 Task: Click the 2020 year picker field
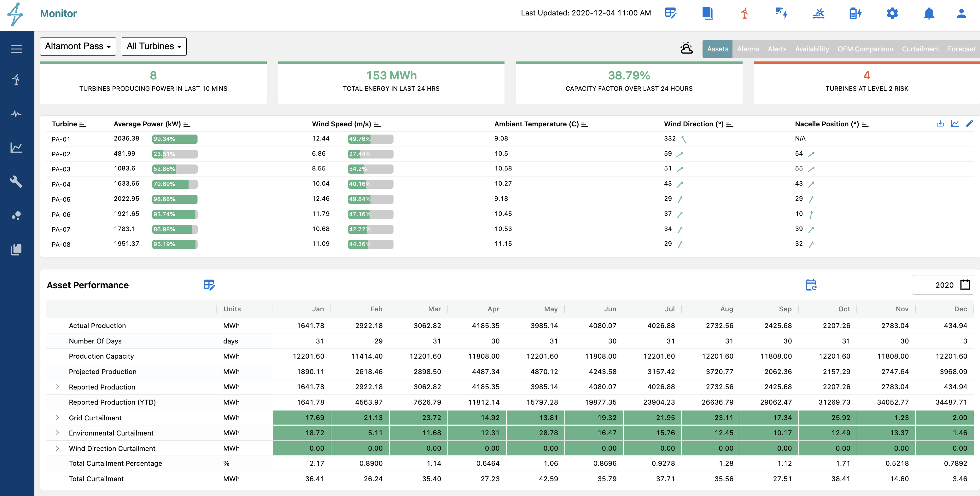pos(943,285)
